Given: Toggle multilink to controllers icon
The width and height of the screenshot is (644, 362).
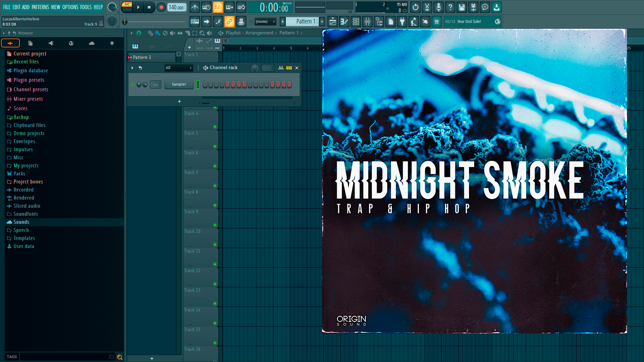Looking at the screenshot, I should [x=241, y=21].
